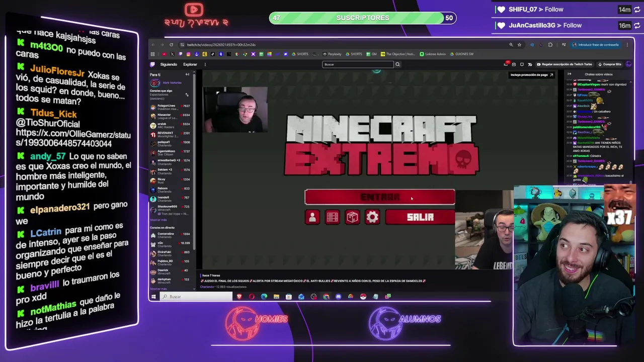
Task: Click Incluye promoción de pago label
Action: click(532, 75)
